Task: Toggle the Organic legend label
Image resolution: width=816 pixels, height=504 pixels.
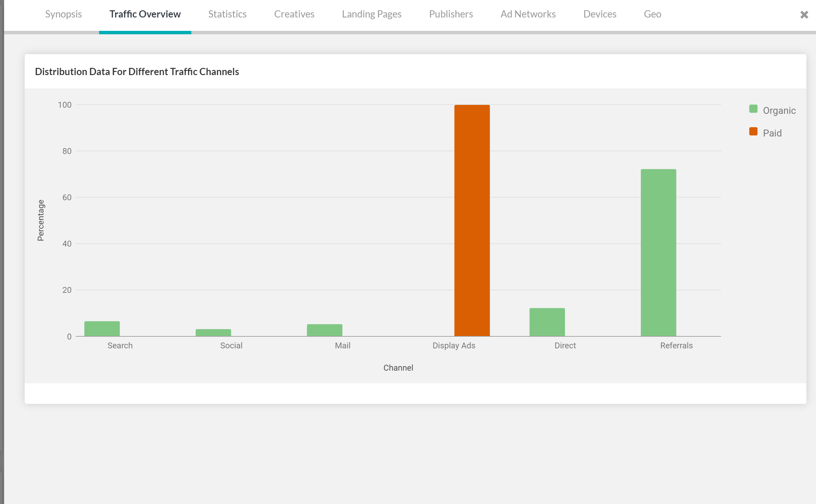Action: point(779,110)
